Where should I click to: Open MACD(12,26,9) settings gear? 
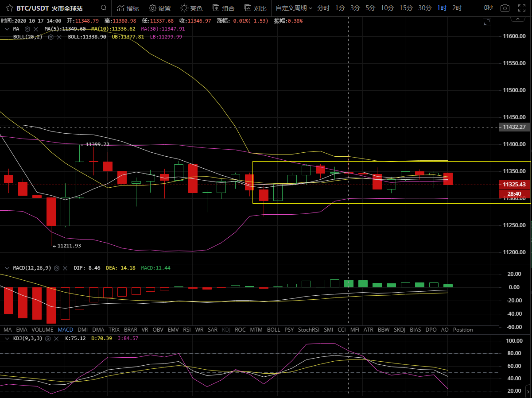click(57, 268)
